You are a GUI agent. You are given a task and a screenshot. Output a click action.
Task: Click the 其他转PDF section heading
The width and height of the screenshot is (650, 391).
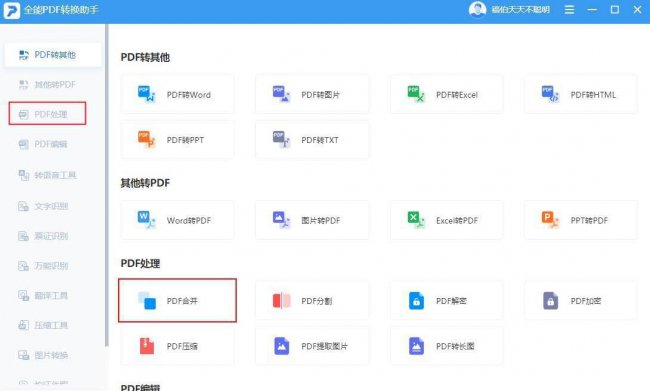pos(145,183)
